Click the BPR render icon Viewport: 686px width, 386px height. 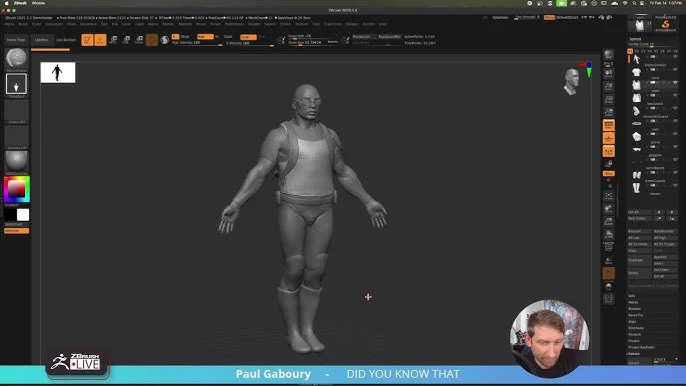click(609, 55)
